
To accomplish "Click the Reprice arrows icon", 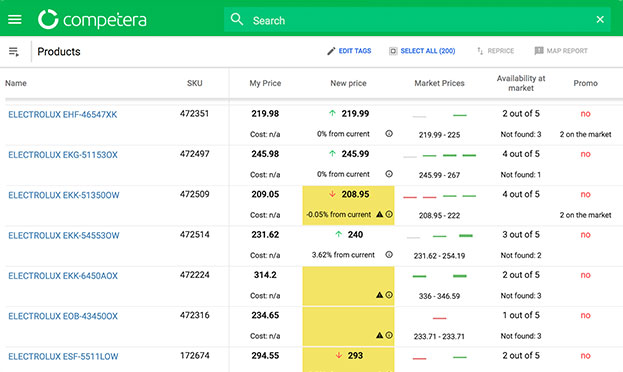I will (x=480, y=51).
